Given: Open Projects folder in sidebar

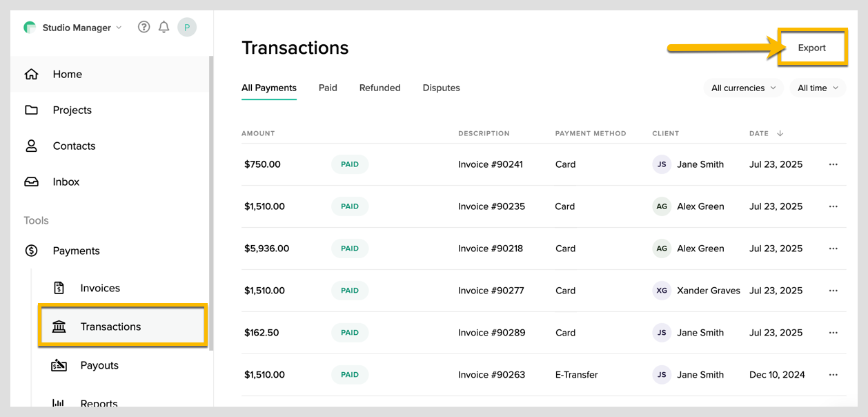Looking at the screenshot, I should [x=72, y=110].
